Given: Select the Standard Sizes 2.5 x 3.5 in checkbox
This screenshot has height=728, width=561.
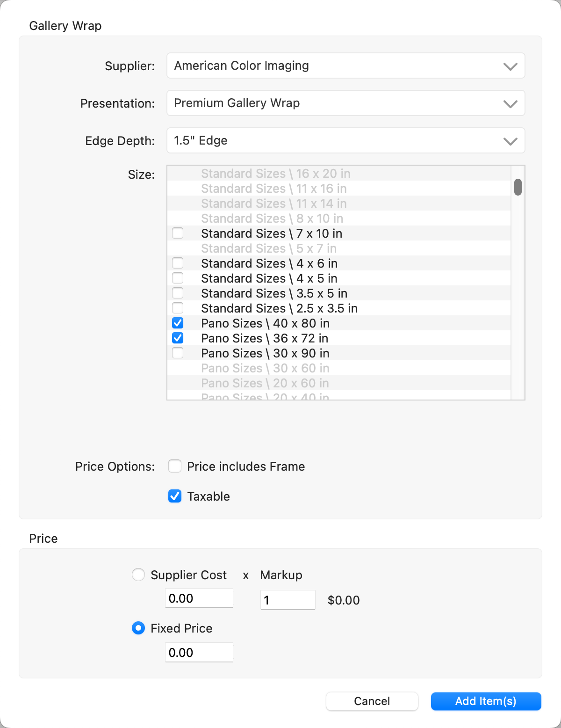Looking at the screenshot, I should [x=178, y=308].
